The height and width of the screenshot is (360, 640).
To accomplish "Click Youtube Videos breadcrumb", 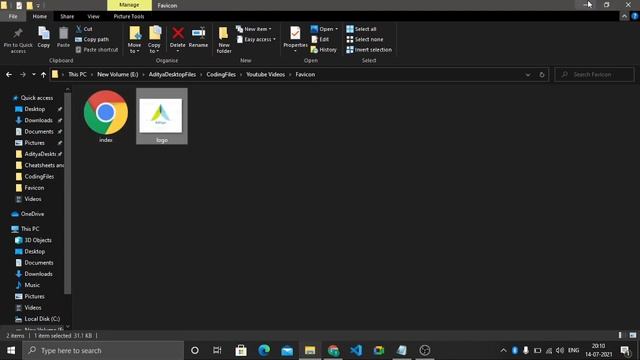I will [x=265, y=75].
